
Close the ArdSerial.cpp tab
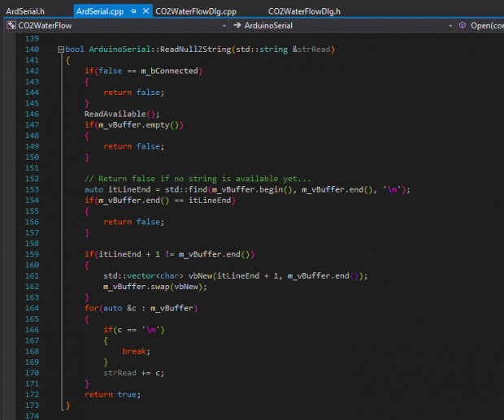point(146,11)
